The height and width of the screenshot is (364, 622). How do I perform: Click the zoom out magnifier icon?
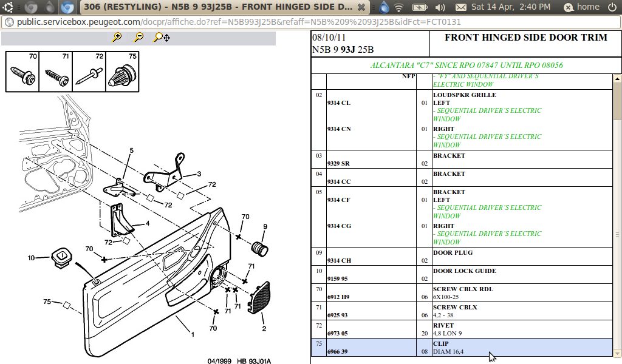click(x=139, y=37)
